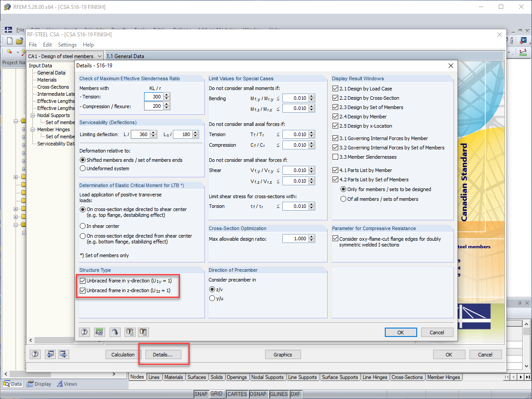
Task: Click the Graphics button
Action: coord(283,354)
